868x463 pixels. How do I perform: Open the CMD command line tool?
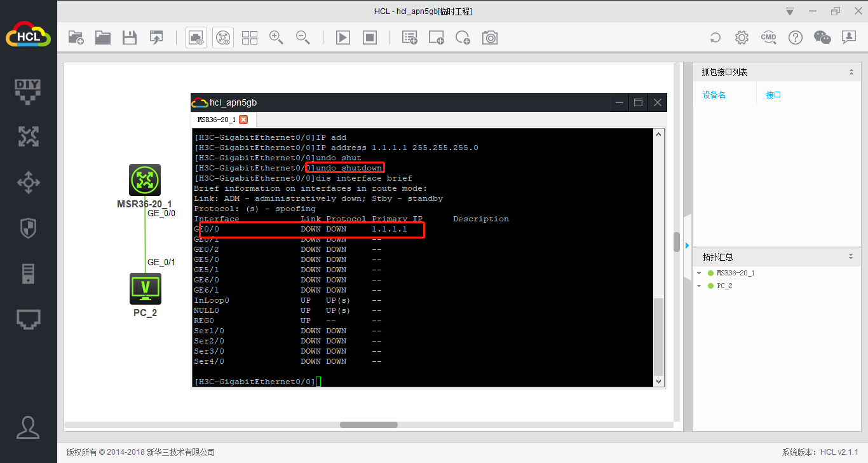(x=769, y=38)
